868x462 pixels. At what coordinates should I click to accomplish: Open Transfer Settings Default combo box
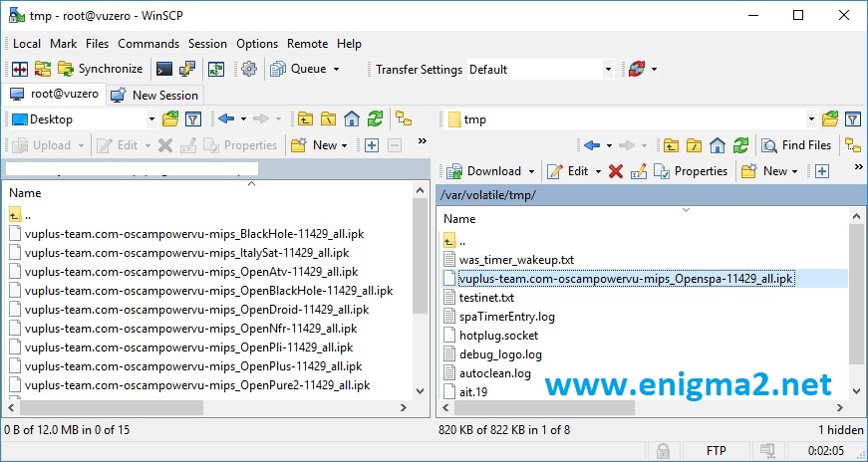(x=540, y=70)
